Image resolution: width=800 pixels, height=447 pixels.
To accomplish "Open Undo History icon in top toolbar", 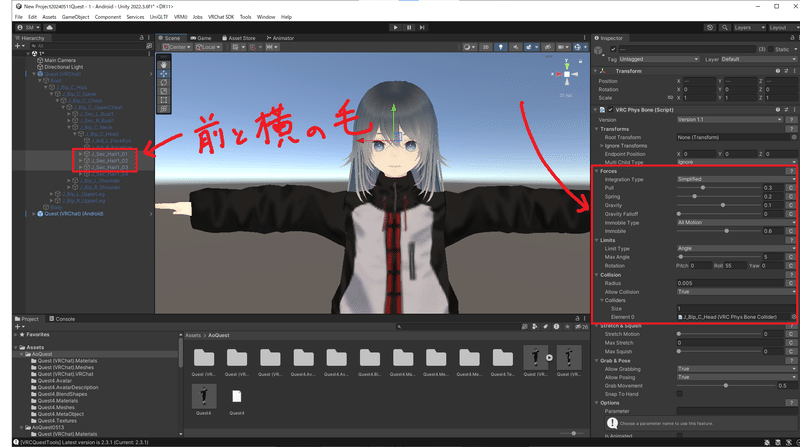I will [710, 28].
